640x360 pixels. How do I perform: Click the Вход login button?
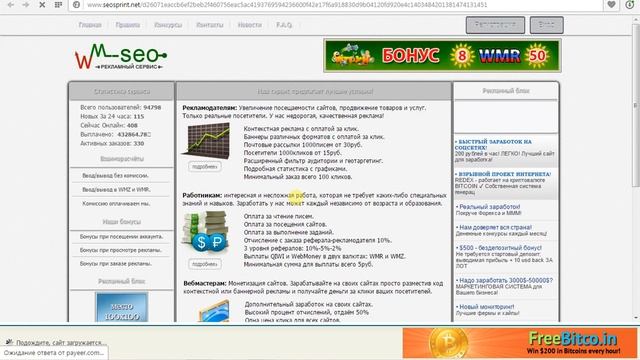click(x=547, y=25)
